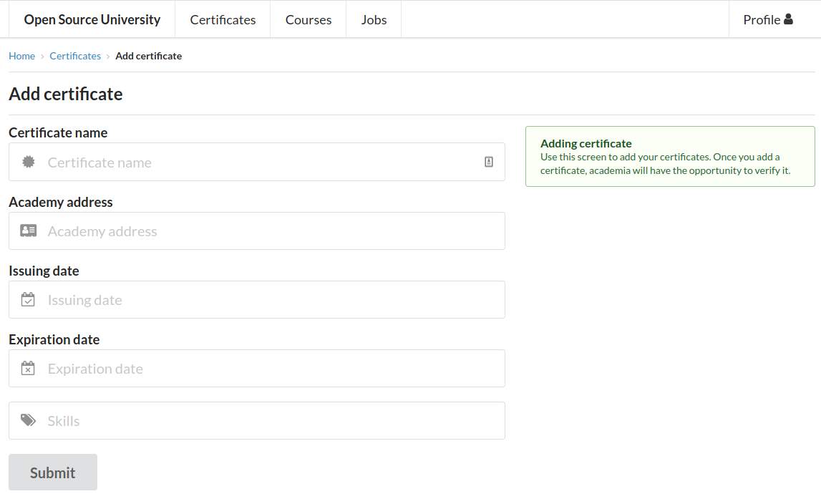Navigate to Home via breadcrumb
This screenshot has width=821, height=504.
[x=21, y=56]
